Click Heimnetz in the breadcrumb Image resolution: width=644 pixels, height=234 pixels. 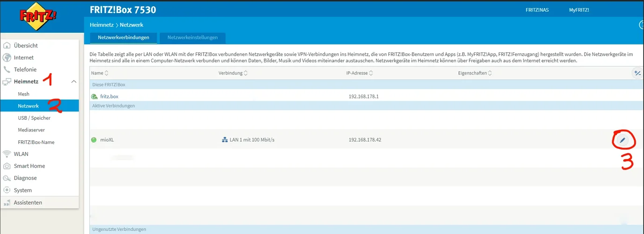(x=102, y=24)
